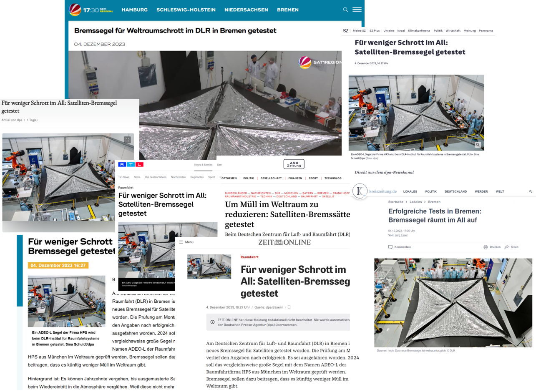Open Welt on kreiszeitung.de navigation
This screenshot has height=392, width=536.
point(500,191)
